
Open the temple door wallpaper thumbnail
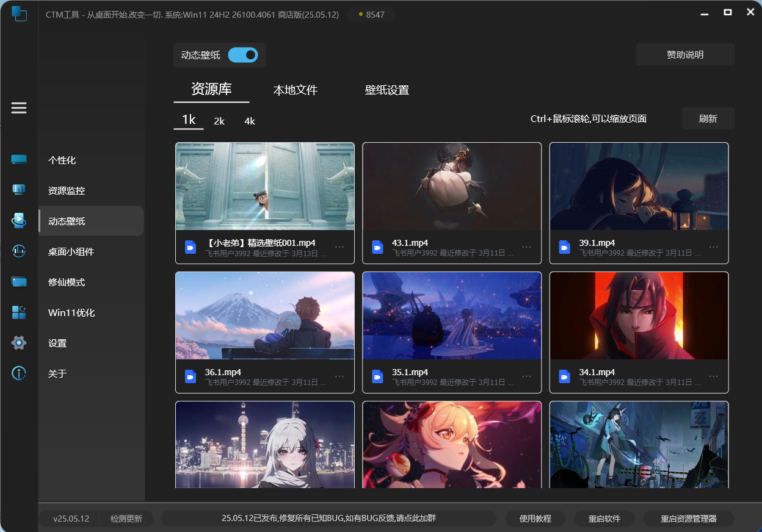[265, 187]
